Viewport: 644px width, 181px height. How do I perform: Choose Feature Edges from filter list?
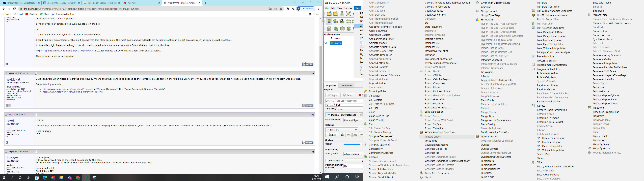coord(433,137)
